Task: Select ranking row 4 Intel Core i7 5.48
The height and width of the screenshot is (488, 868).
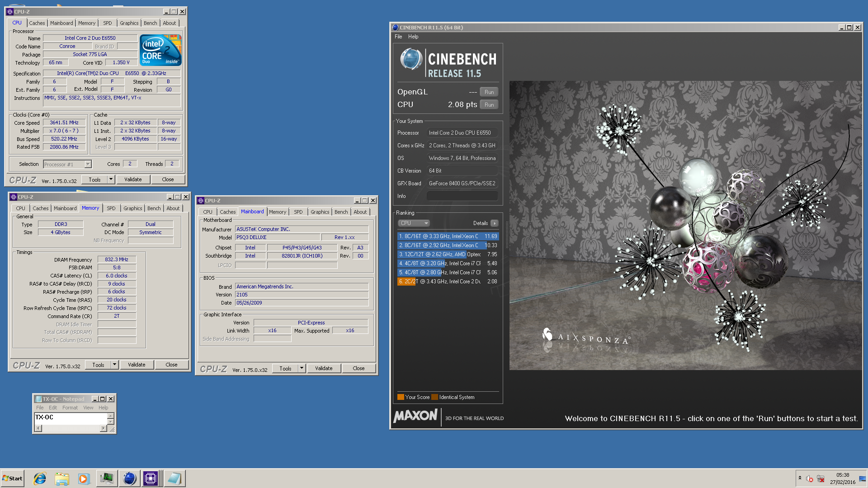Action: [448, 263]
